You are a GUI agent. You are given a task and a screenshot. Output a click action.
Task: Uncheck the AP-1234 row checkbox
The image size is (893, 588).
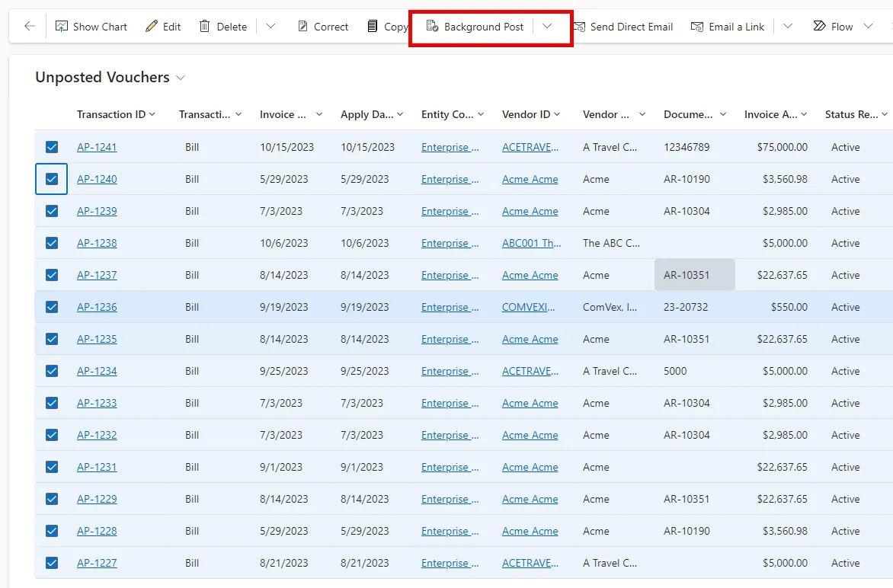click(x=52, y=371)
